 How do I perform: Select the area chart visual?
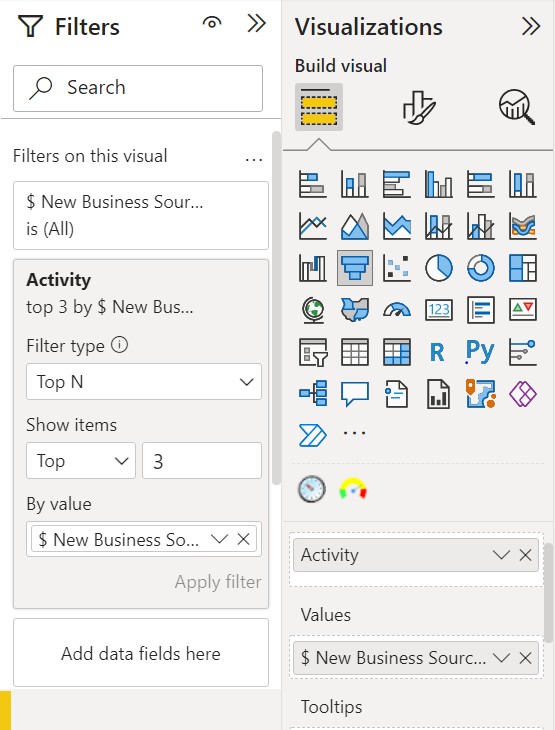[x=355, y=226]
